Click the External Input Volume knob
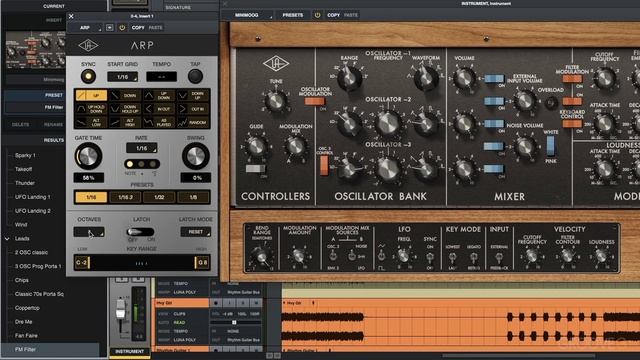Viewport: 640px width, 360px height. pyautogui.click(x=525, y=100)
